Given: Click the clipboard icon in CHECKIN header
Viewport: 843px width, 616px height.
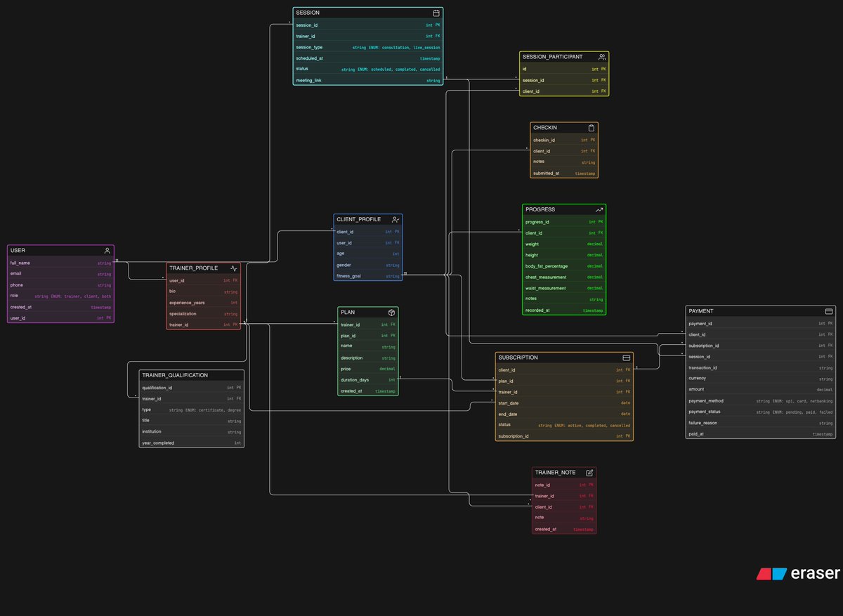Looking at the screenshot, I should point(592,128).
